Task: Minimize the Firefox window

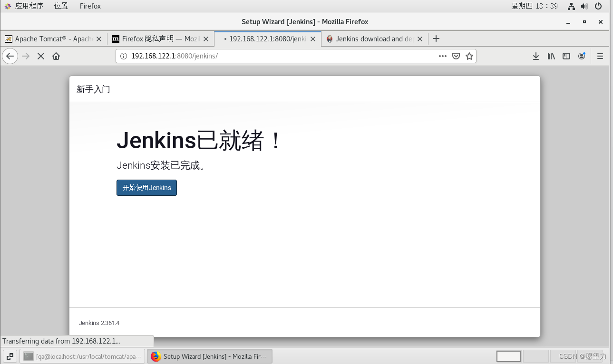Action: (568, 22)
